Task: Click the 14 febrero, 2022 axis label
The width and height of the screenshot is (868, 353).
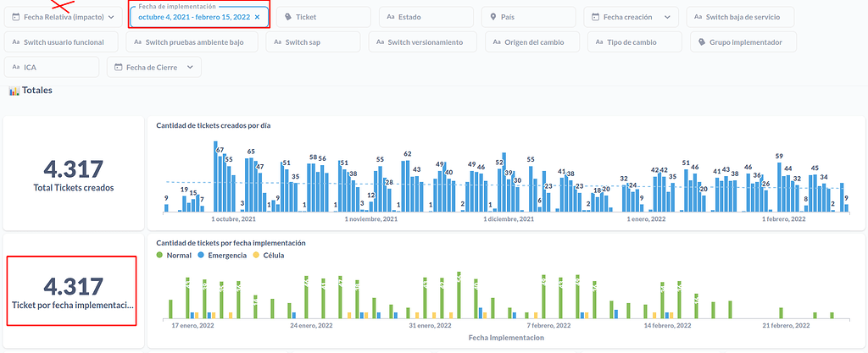Action: point(668,325)
